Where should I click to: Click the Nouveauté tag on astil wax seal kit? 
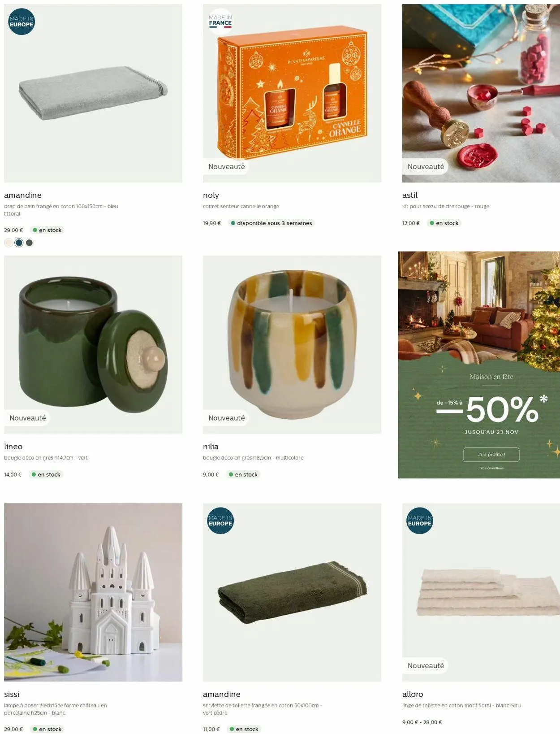(426, 166)
